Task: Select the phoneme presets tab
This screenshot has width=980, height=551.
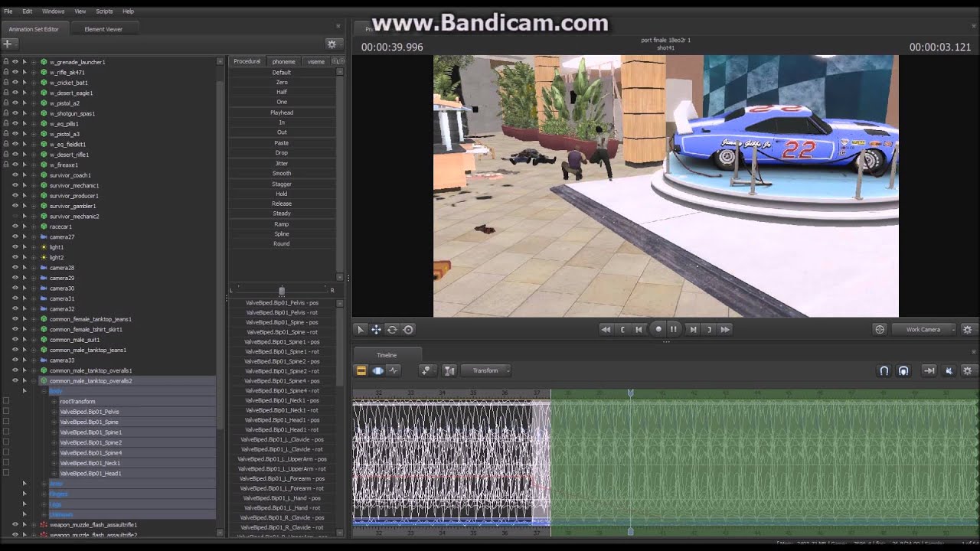Action: (x=283, y=61)
